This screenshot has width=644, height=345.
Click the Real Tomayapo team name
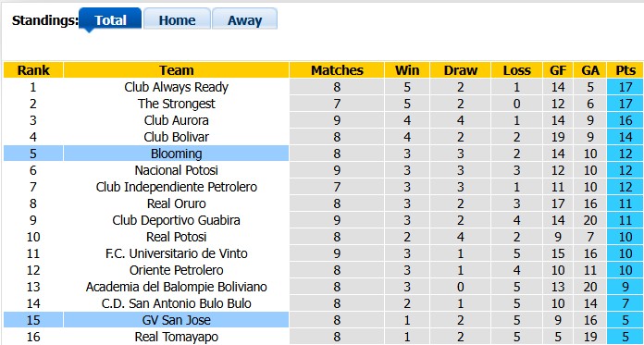coord(176,337)
